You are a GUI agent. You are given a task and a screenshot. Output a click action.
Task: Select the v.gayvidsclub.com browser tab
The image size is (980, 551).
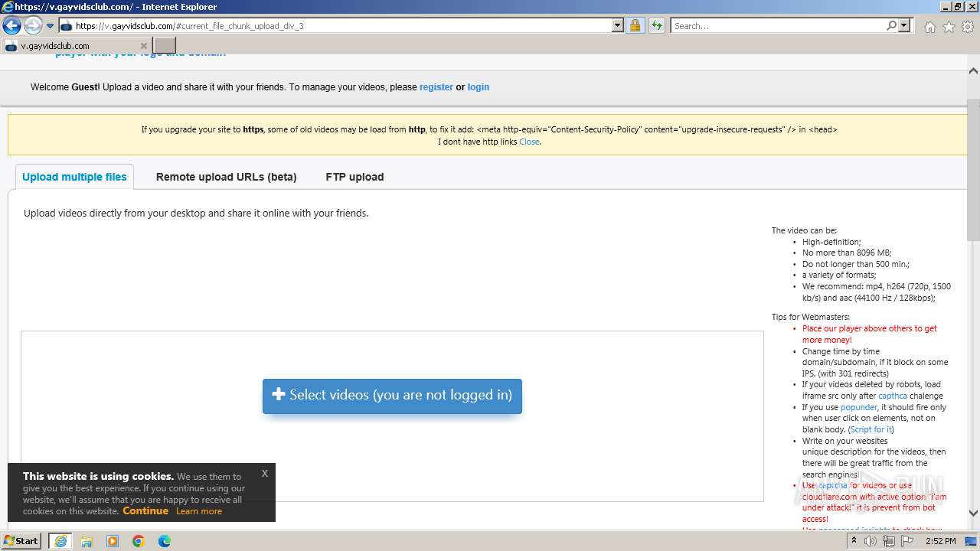(x=77, y=46)
